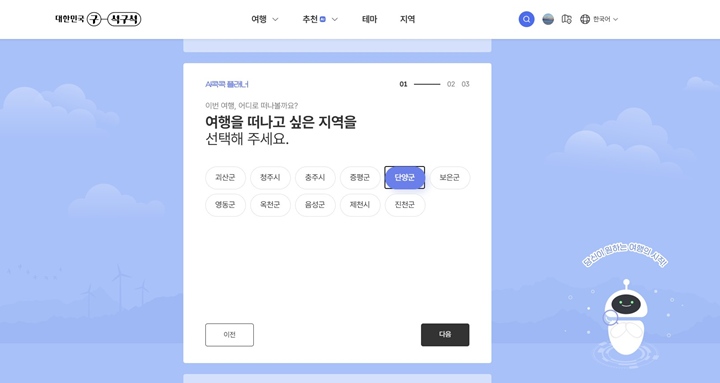
Task: Select the 음성군 region chip
Action: (315, 205)
